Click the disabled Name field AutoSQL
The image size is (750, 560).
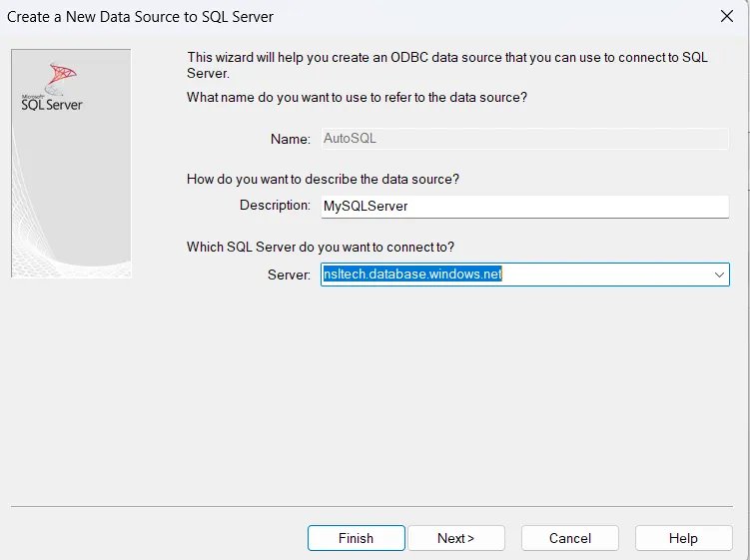(525, 139)
